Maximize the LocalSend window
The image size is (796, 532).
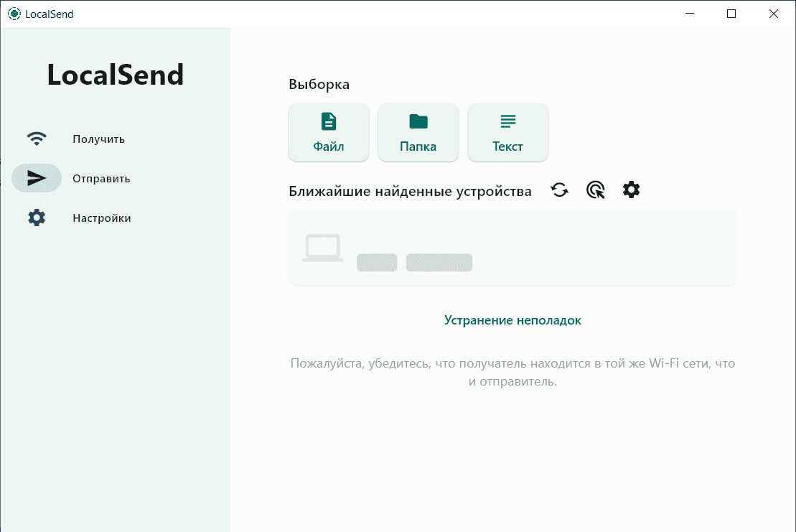731,14
